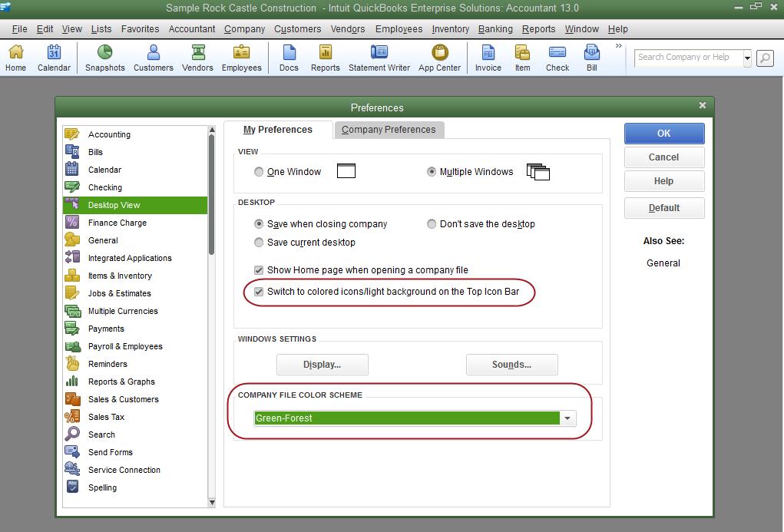Select Integrated Applications preferences
Screen dimensions: 784x532
(x=135, y=258)
